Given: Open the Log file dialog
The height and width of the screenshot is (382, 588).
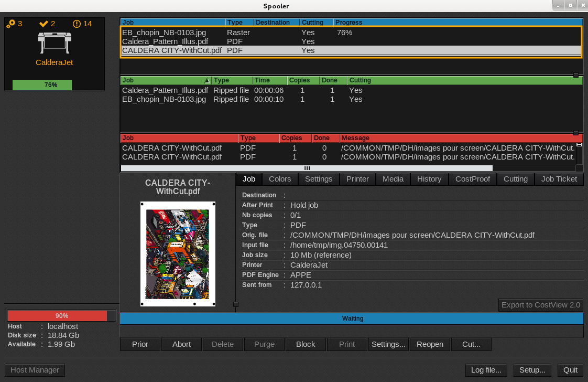Looking at the screenshot, I should tap(486, 370).
